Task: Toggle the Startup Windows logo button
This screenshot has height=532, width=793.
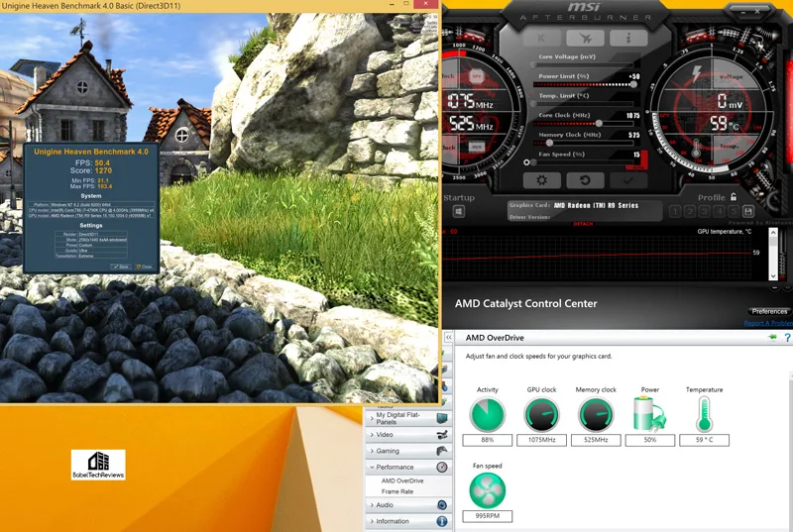Action: click(458, 212)
